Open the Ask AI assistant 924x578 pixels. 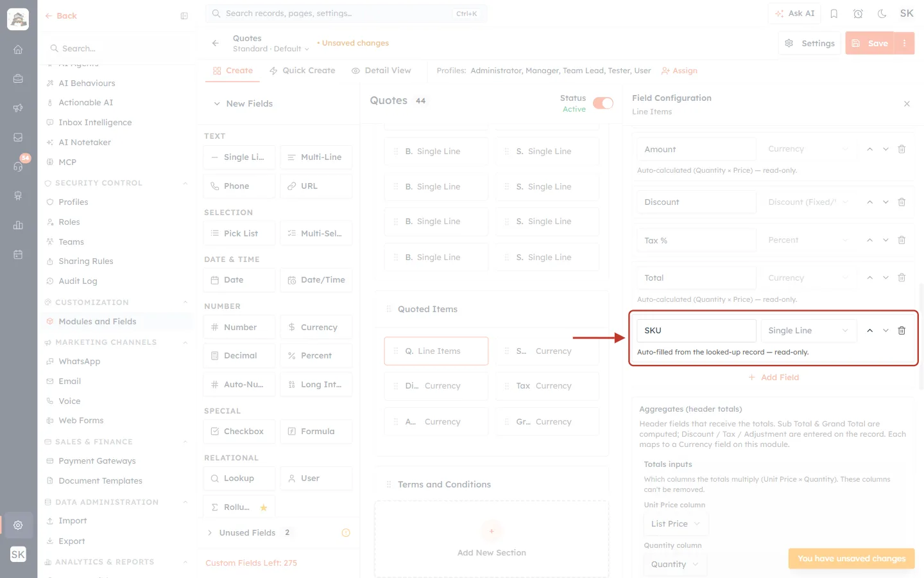[x=795, y=13]
